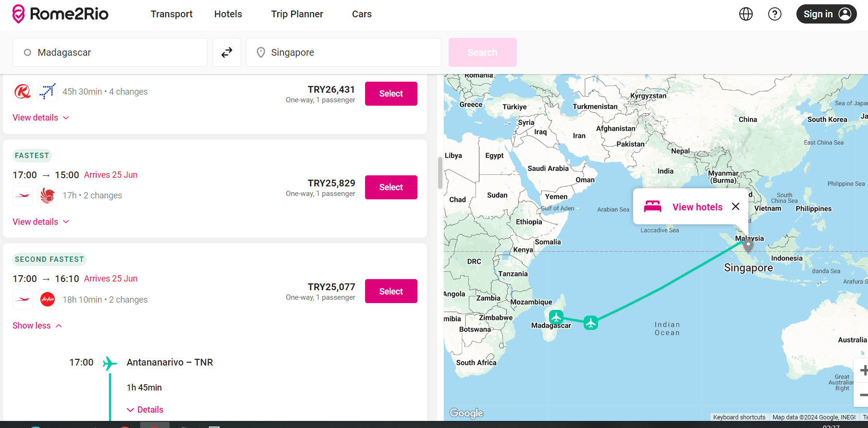The image size is (868, 428).
Task: Click the 45h 30min • 4 changes text
Action: [x=105, y=92]
